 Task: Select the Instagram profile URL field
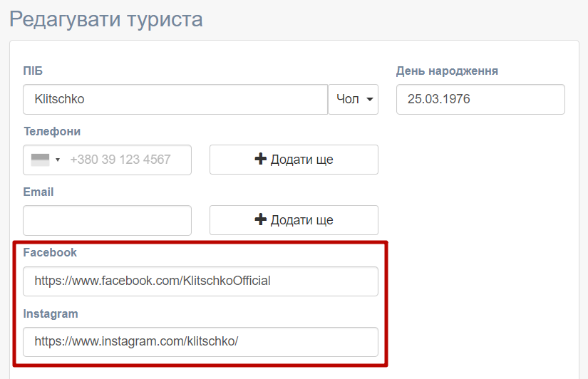click(200, 341)
